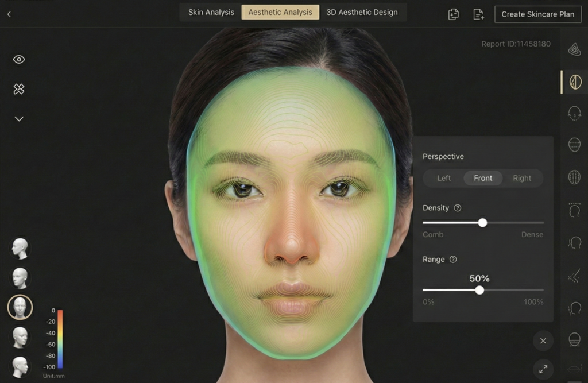Select the Aesthetic Analysis tab

coord(280,12)
